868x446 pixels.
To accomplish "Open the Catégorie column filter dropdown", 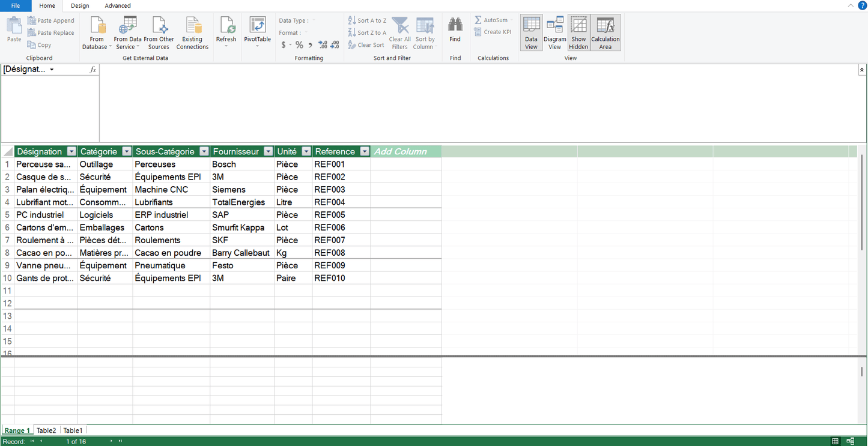I will coord(127,152).
